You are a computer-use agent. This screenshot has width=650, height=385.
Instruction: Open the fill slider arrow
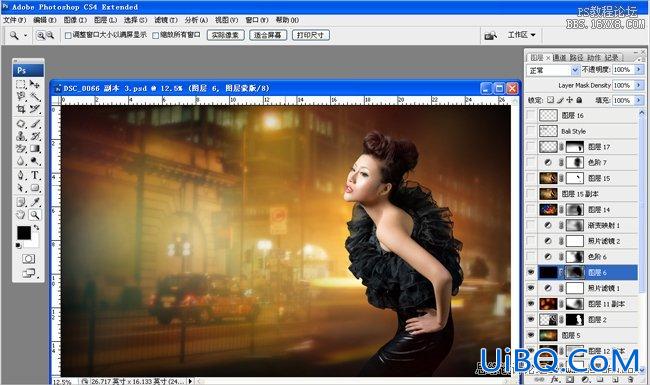tap(638, 100)
